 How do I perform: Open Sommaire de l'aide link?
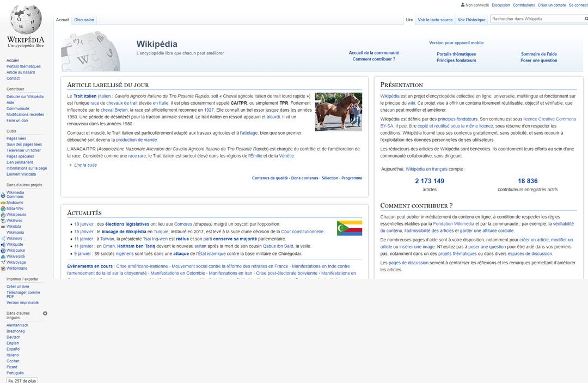point(539,54)
